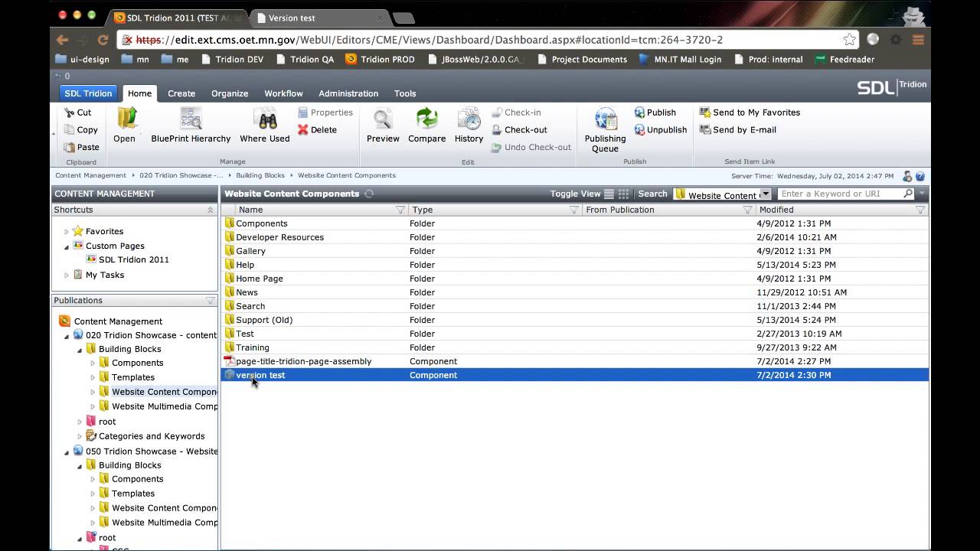Click the Compare versions icon
980x551 pixels.
point(426,119)
